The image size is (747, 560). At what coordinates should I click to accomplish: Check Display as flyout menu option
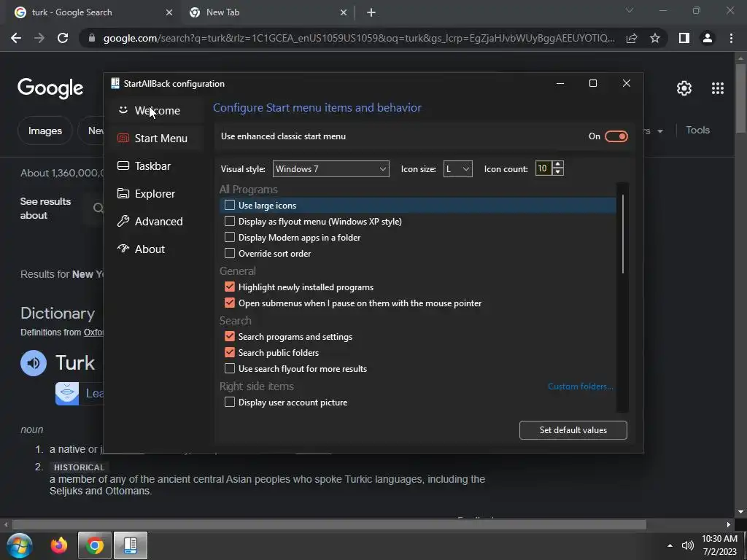click(230, 222)
